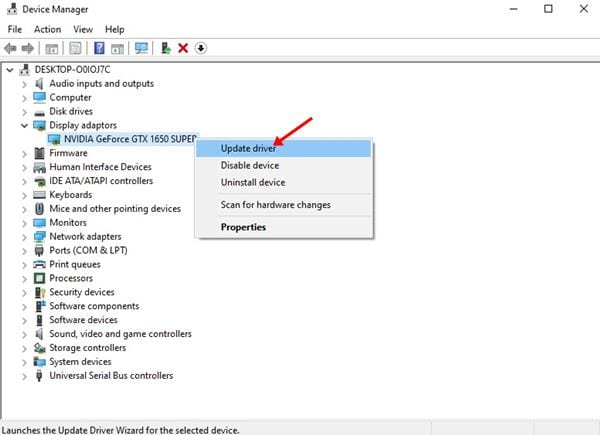Click the Disk drives icon
600x435 pixels.
pyautogui.click(x=39, y=112)
